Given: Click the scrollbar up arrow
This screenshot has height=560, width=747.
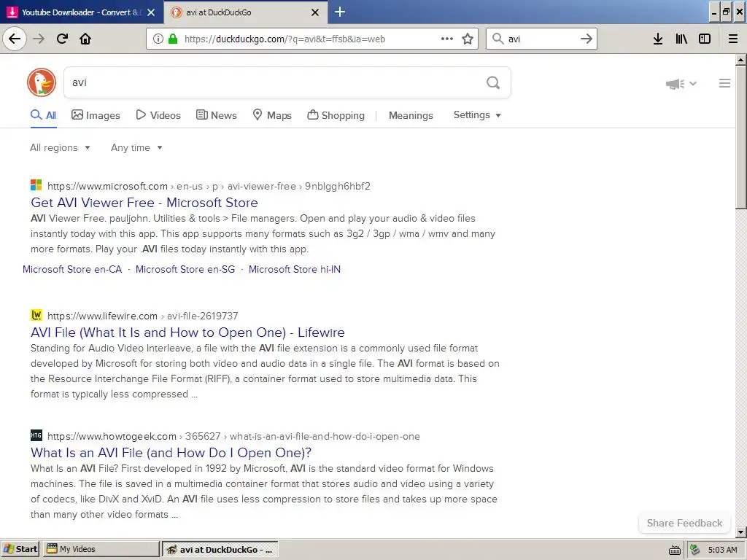Looking at the screenshot, I should point(741,60).
